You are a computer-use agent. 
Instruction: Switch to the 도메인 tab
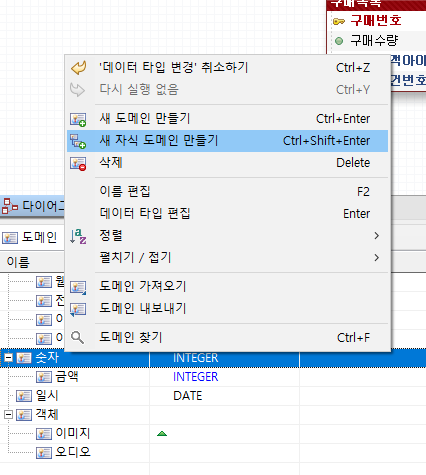coord(30,237)
